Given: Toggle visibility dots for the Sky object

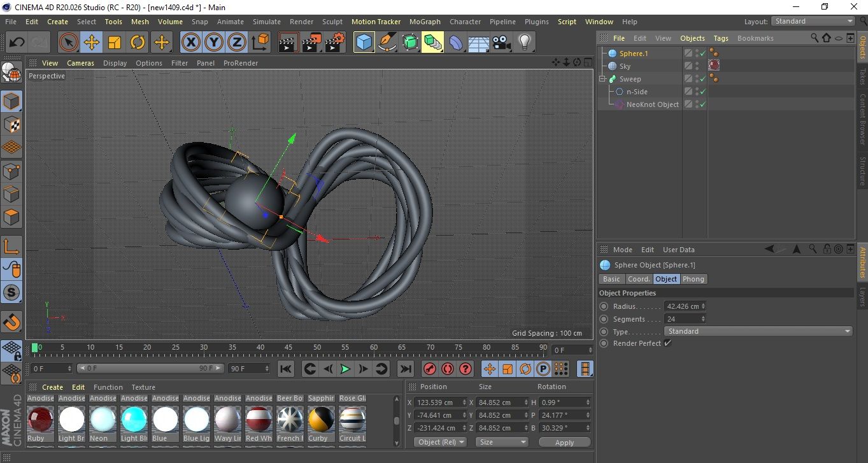Looking at the screenshot, I should 697,66.
